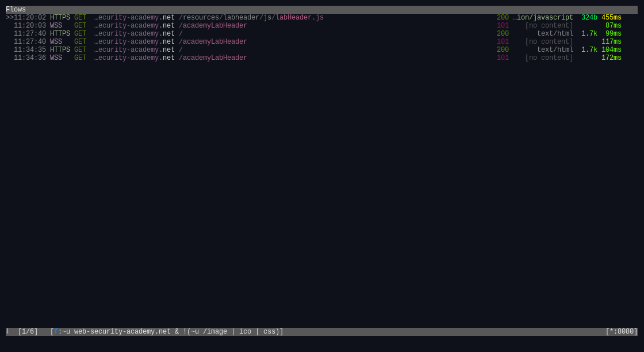The height and width of the screenshot is (352, 644).
Task: Click the GET method of the first flow
Action: pos(80,18)
